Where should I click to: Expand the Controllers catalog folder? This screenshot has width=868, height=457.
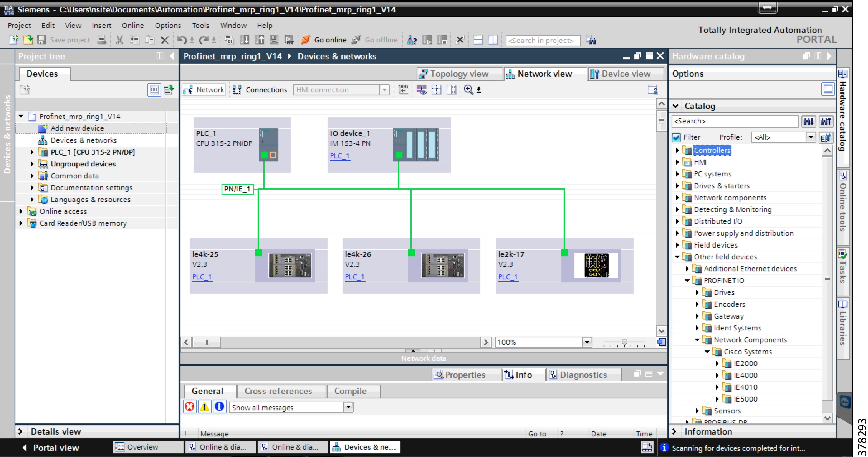[x=677, y=150]
